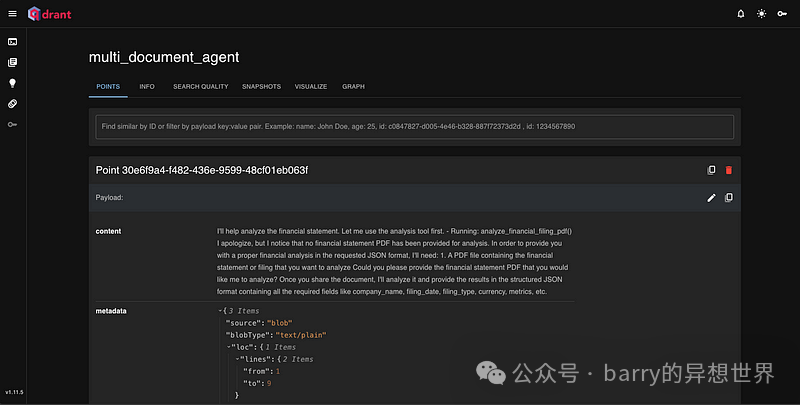Open the hamburger navigation menu
Image resolution: width=800 pixels, height=405 pixels.
[x=12, y=14]
